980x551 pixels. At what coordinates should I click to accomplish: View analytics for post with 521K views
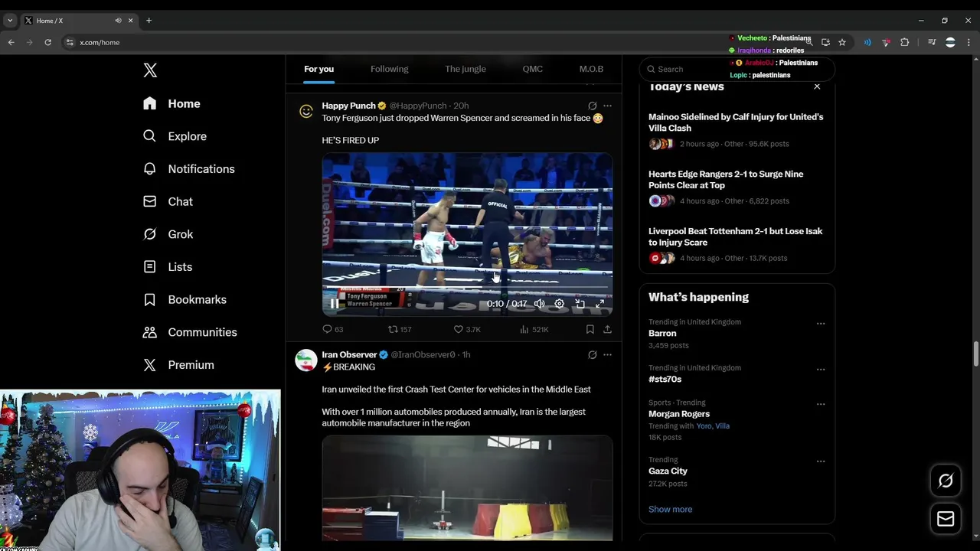tap(534, 329)
